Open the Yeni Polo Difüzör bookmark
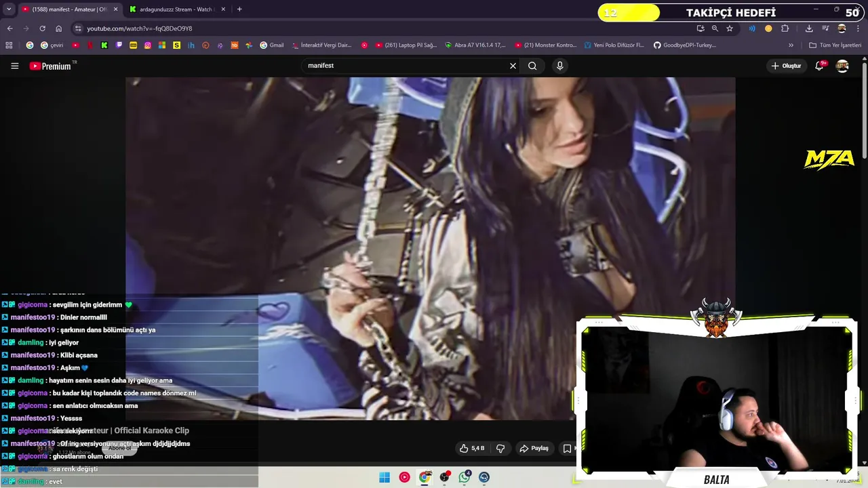Image resolution: width=868 pixels, height=488 pixels. point(613,45)
